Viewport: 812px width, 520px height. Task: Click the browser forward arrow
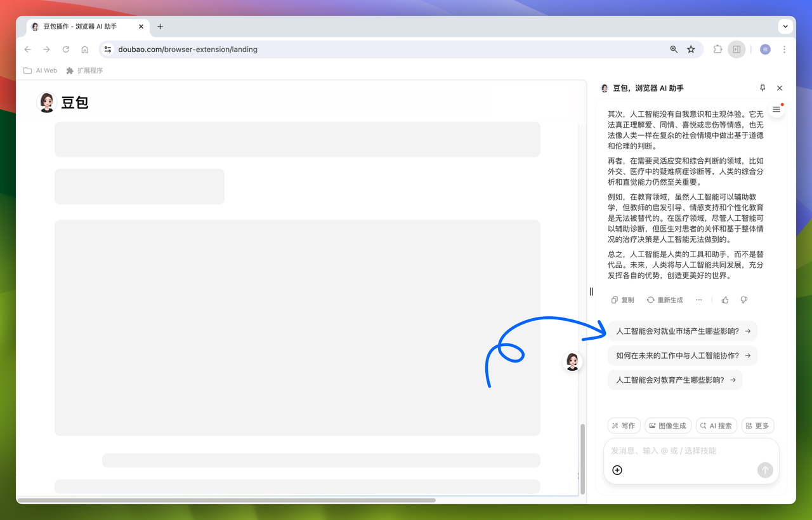(x=47, y=50)
